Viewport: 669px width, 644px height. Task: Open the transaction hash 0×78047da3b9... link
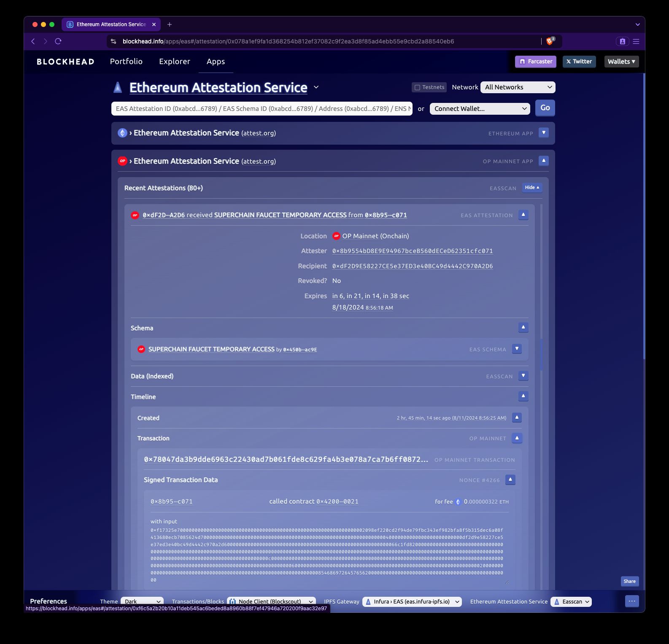coord(286,459)
